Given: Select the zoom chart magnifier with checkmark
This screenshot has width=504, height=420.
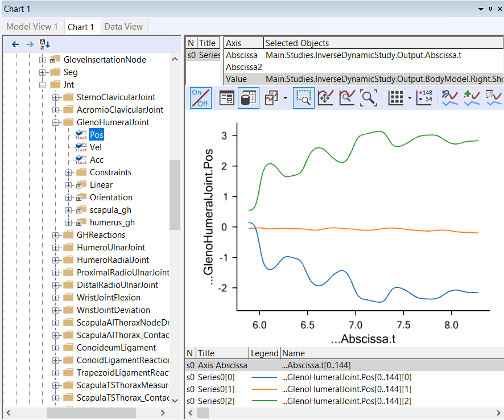Looking at the screenshot, I should click(x=347, y=98).
